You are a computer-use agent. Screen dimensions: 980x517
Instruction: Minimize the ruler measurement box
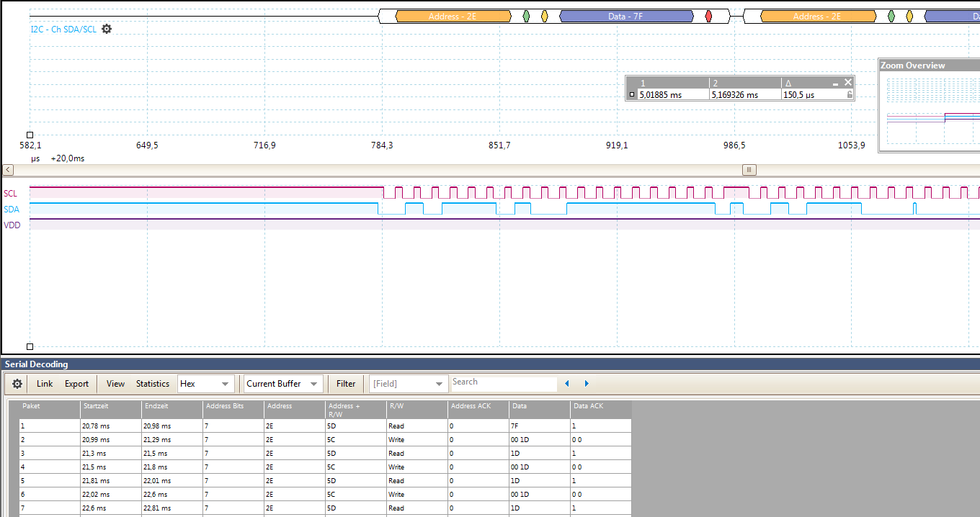pos(836,84)
